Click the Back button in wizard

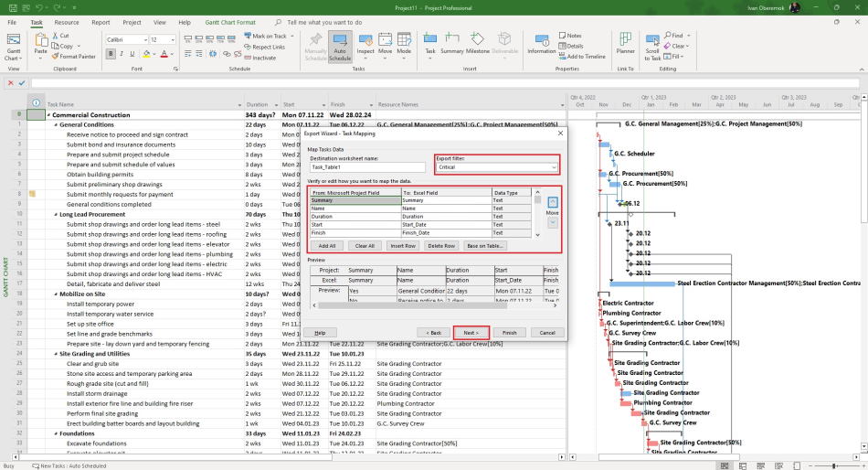tap(433, 333)
